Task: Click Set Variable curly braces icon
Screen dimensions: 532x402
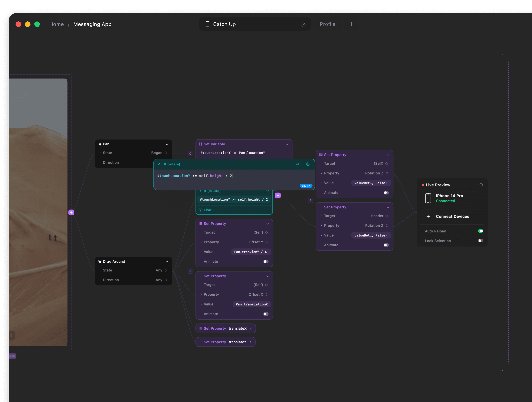Action: point(200,144)
